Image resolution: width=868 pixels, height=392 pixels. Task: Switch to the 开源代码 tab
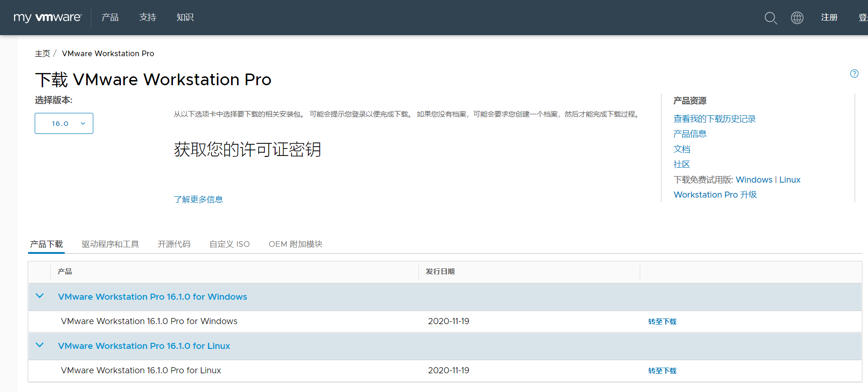pyautogui.click(x=174, y=244)
